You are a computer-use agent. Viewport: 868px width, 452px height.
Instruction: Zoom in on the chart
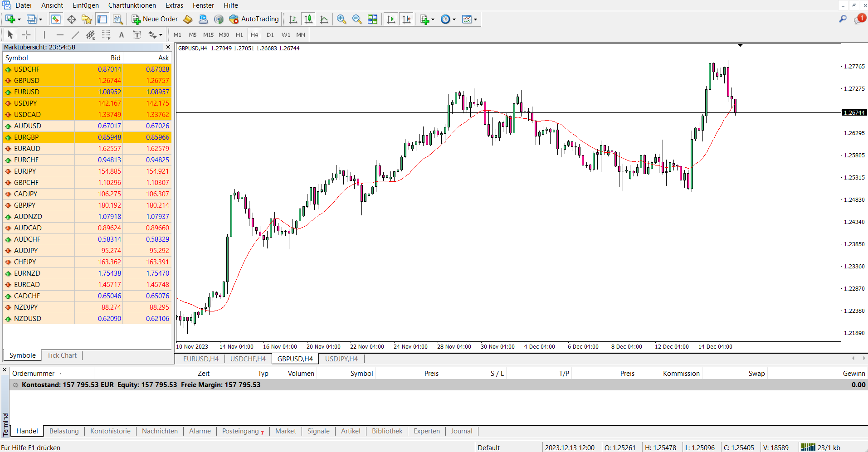341,19
